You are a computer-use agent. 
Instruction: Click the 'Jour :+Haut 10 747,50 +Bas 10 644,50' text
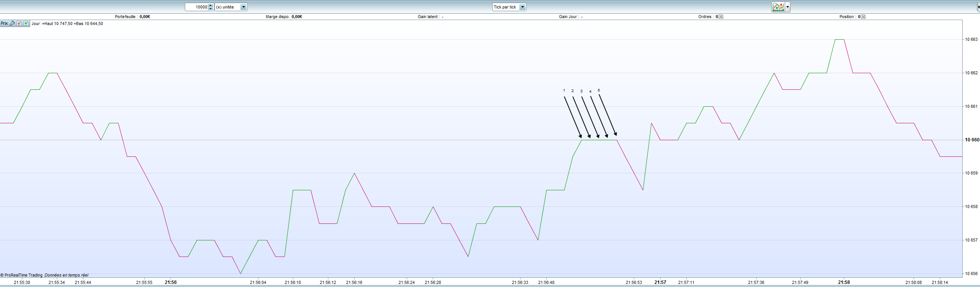(x=67, y=23)
